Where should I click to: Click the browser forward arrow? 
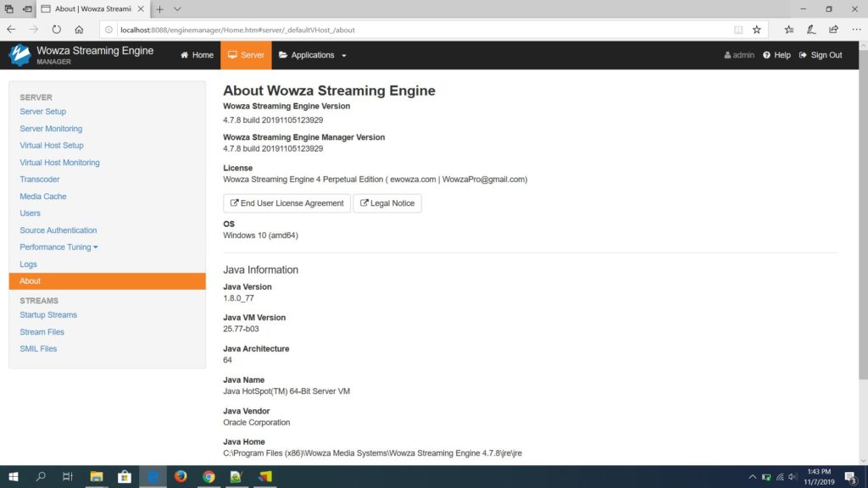coord(34,30)
